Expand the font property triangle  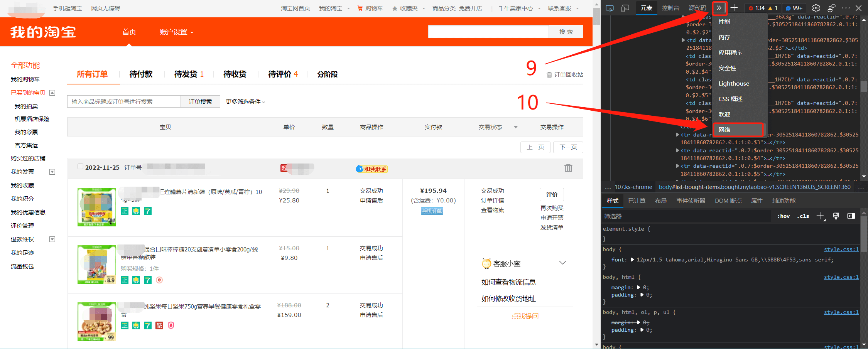[x=632, y=260]
